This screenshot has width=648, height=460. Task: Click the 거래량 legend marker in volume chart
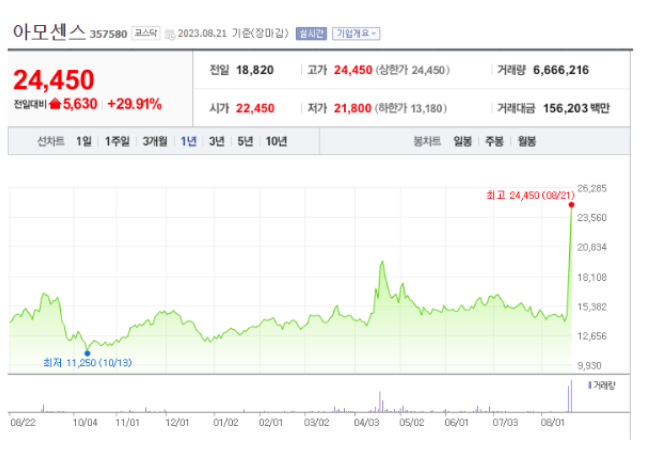tap(590, 385)
